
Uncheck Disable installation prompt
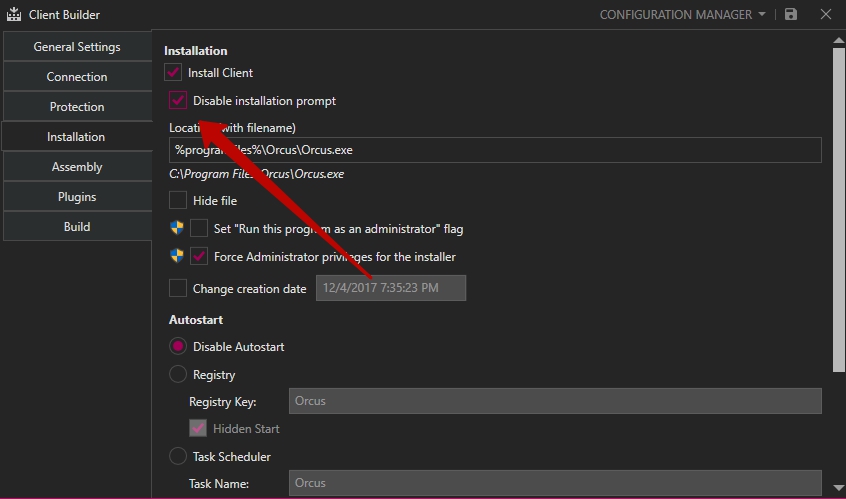click(x=179, y=101)
